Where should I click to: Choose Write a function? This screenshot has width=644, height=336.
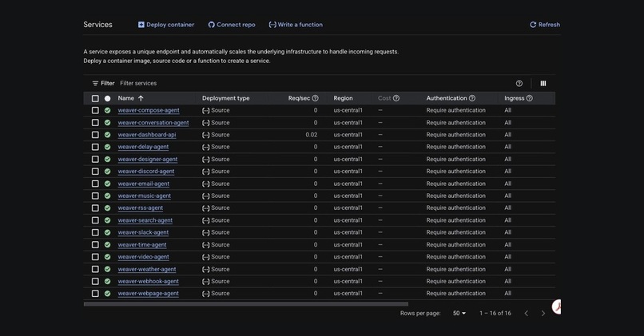(296, 25)
